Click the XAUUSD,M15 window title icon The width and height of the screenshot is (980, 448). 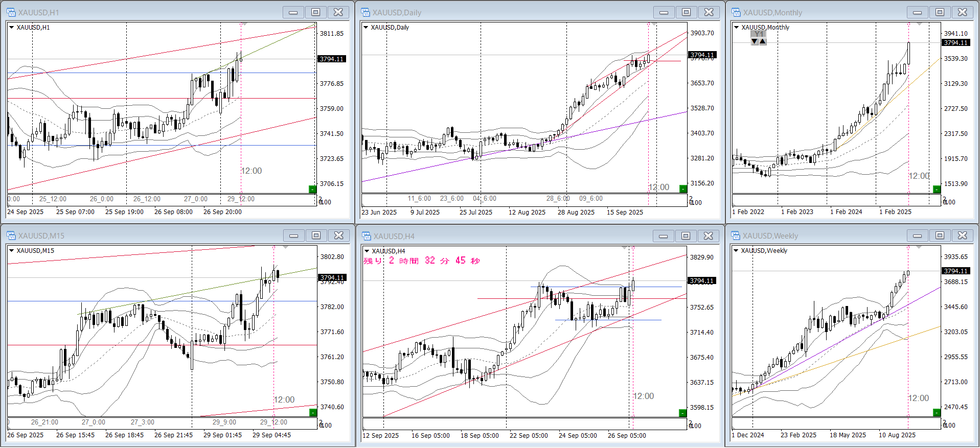[11, 235]
